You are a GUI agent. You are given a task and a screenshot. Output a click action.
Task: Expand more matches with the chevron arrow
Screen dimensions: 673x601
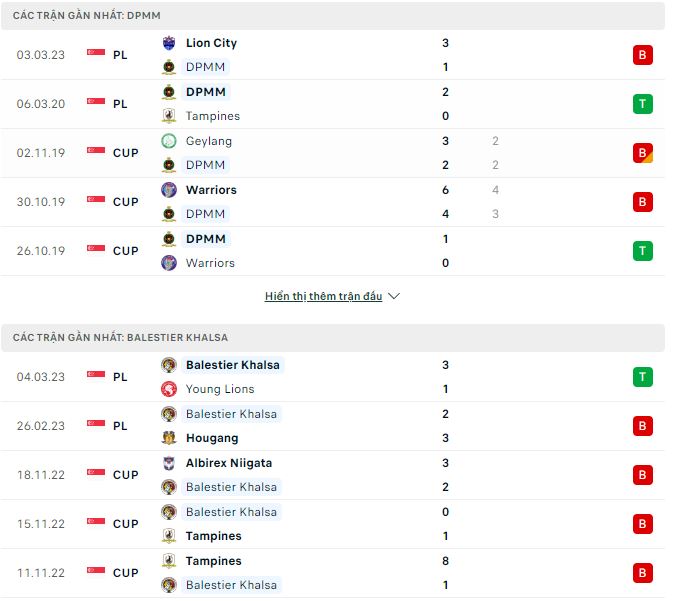click(x=394, y=297)
